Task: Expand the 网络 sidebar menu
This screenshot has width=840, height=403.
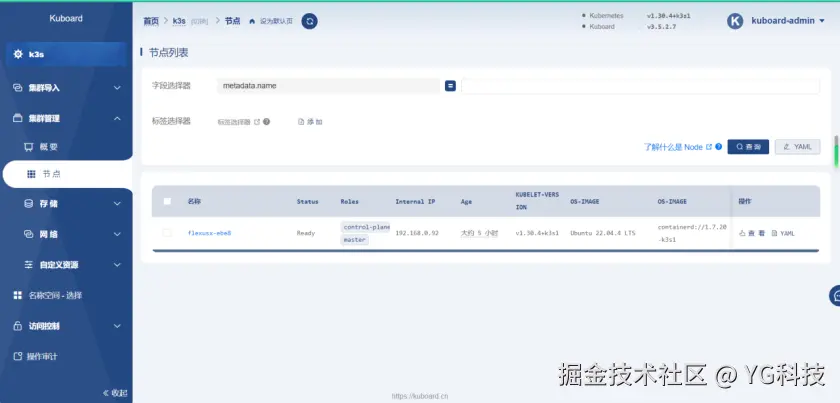Action: [x=117, y=234]
